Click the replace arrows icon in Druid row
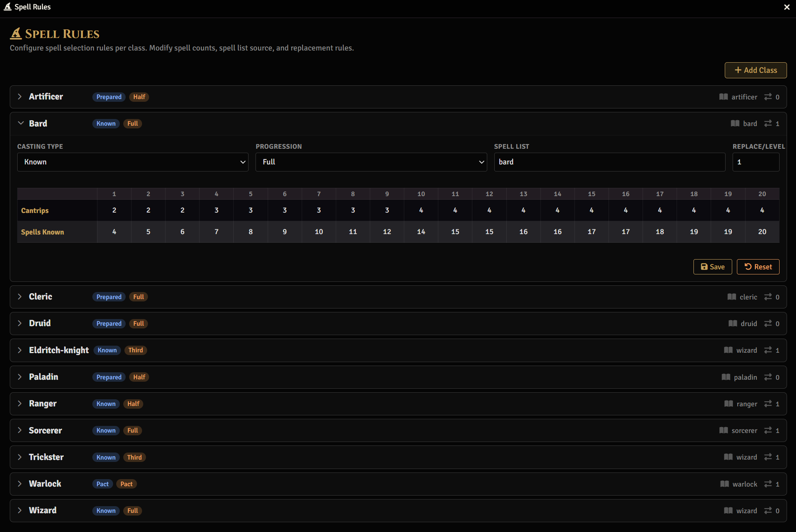The width and height of the screenshot is (796, 532). tap(768, 323)
